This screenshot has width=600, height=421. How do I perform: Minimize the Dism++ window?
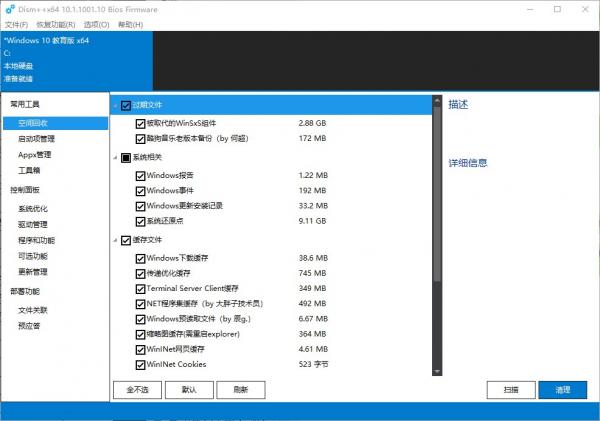530,9
